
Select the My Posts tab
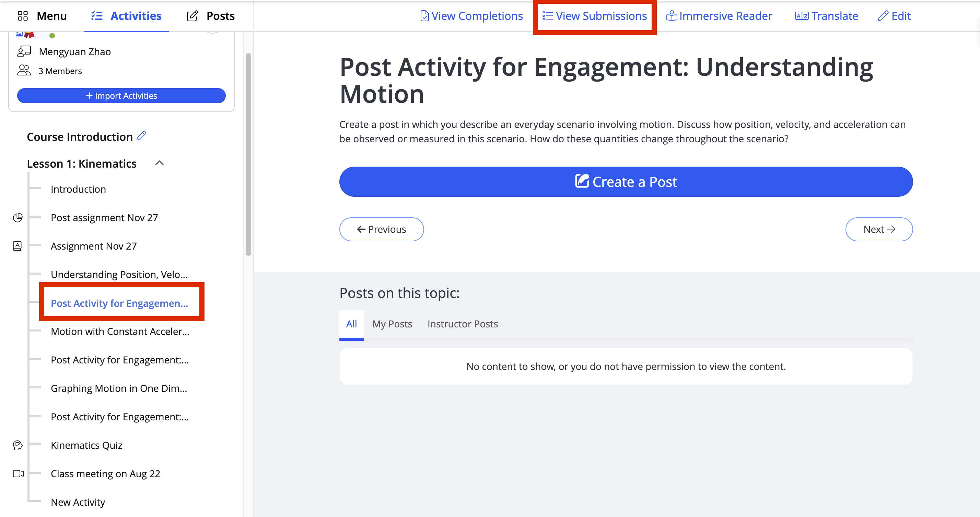coord(392,324)
